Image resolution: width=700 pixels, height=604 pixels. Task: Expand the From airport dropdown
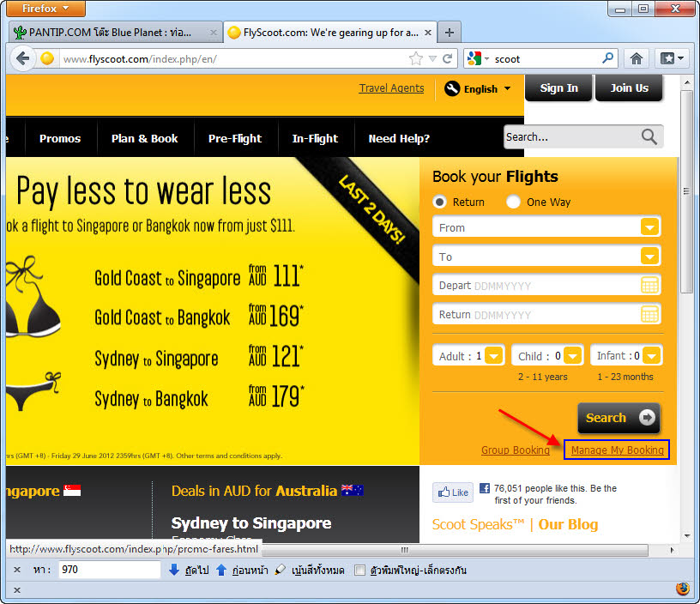point(649,227)
